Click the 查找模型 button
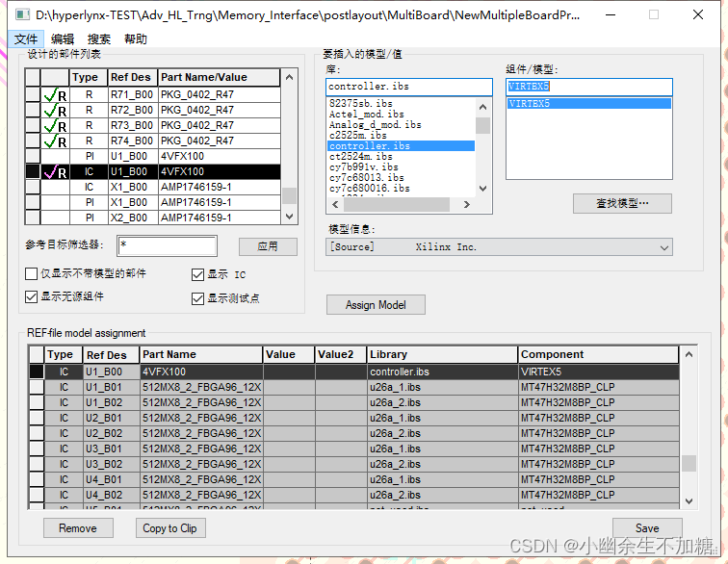The image size is (728, 564). (x=622, y=203)
